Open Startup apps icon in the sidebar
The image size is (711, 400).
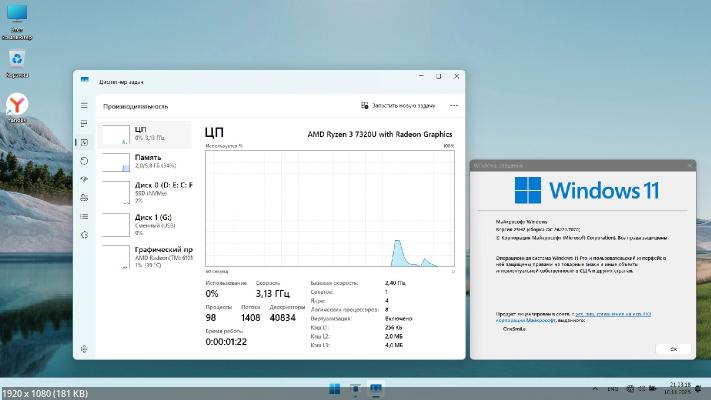pyautogui.click(x=85, y=179)
